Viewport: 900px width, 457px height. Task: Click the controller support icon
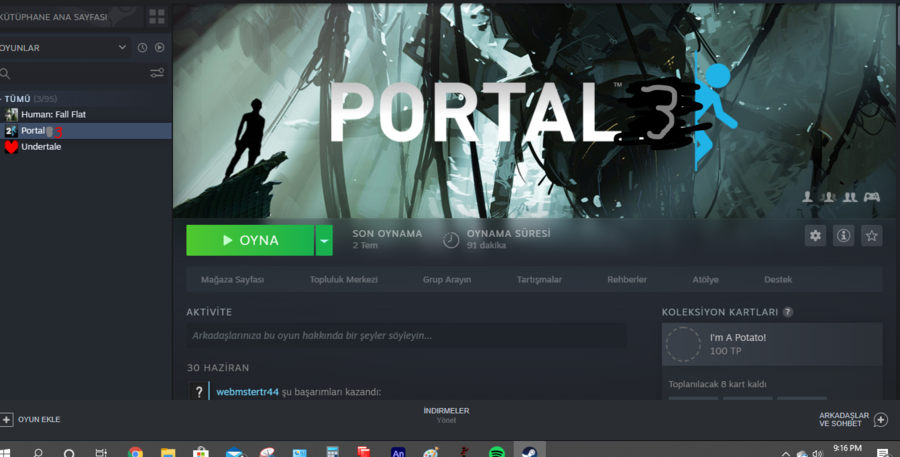click(871, 197)
